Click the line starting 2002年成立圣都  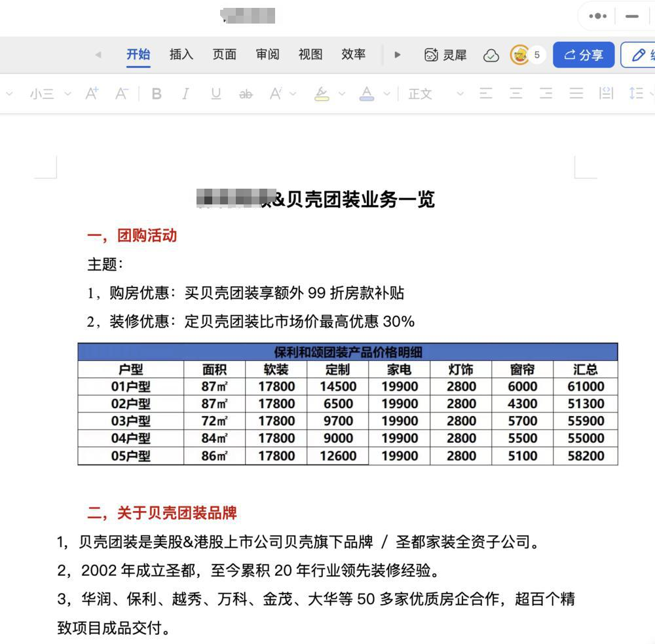point(248,571)
